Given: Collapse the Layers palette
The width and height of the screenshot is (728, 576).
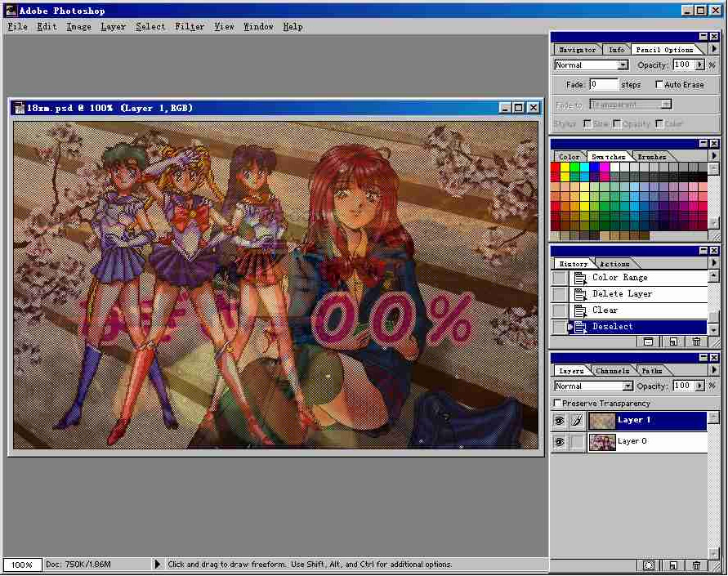Looking at the screenshot, I should pyautogui.click(x=703, y=357).
